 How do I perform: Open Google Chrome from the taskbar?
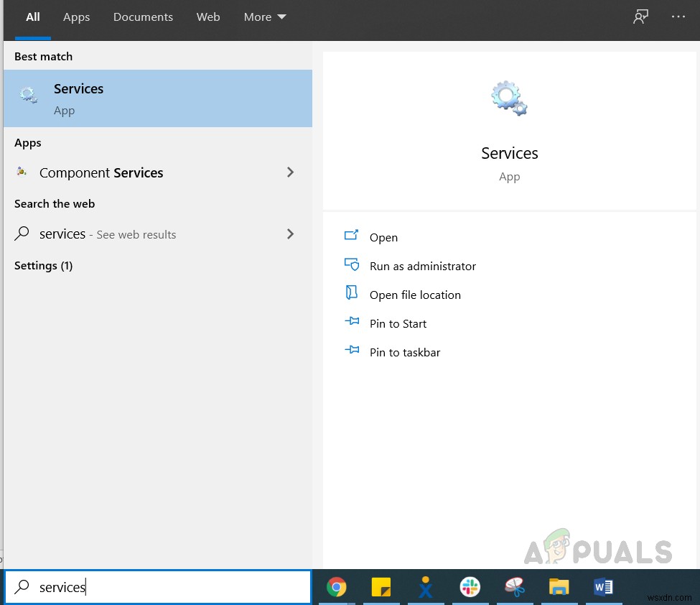click(336, 587)
